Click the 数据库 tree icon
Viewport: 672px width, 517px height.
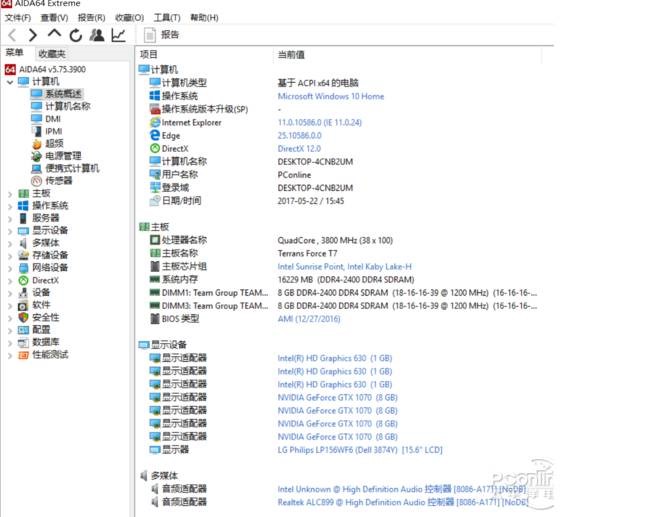click(23, 343)
